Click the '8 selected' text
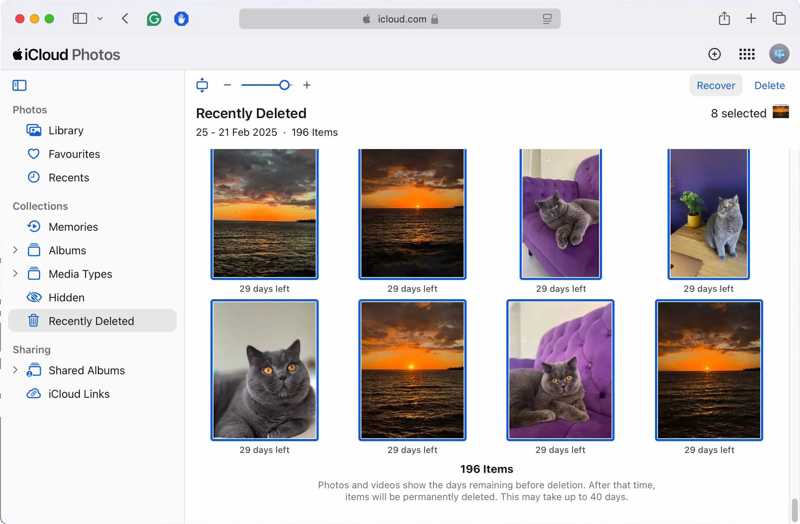Screen dimensions: 800x524 738,113
